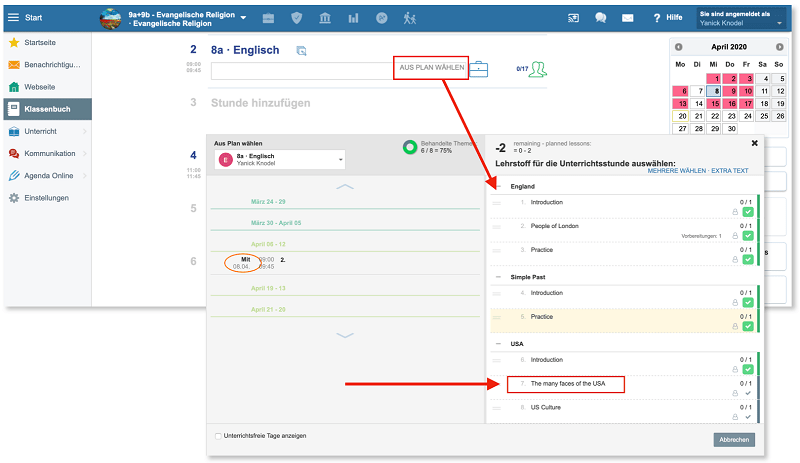Image resolution: width=800 pixels, height=463 pixels.
Task: Toggle checkmark for 'US Culture' topic
Action: pos(748,417)
